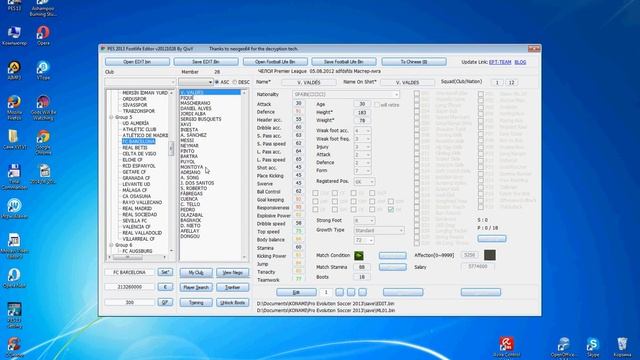
Task: Click the GP button
Action: click(165, 302)
